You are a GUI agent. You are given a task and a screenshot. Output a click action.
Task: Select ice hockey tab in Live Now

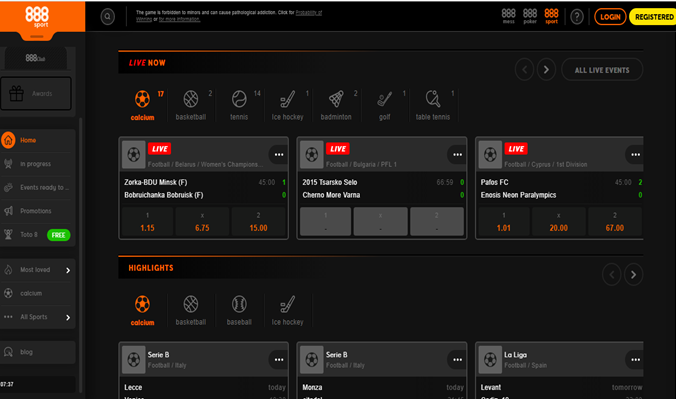(x=288, y=105)
